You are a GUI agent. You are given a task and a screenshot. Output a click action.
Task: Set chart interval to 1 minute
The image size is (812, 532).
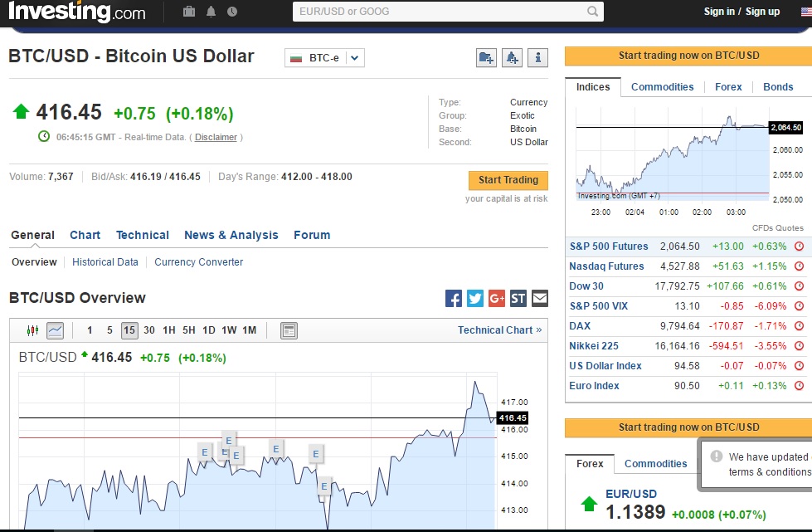coord(90,330)
